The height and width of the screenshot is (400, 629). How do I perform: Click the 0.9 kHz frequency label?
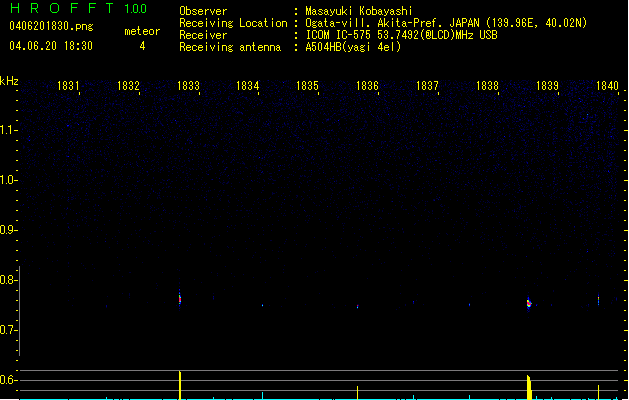[x=7, y=230]
